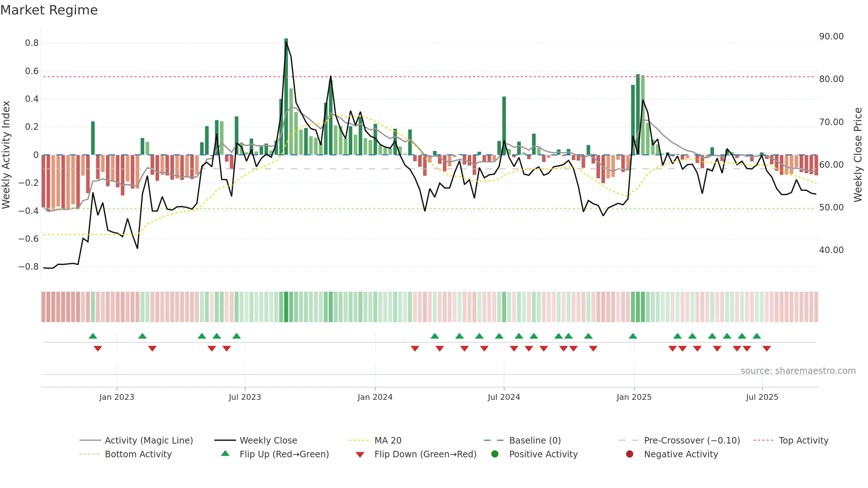
Task: Click the green Positive Activity legend dot
Action: 495,454
